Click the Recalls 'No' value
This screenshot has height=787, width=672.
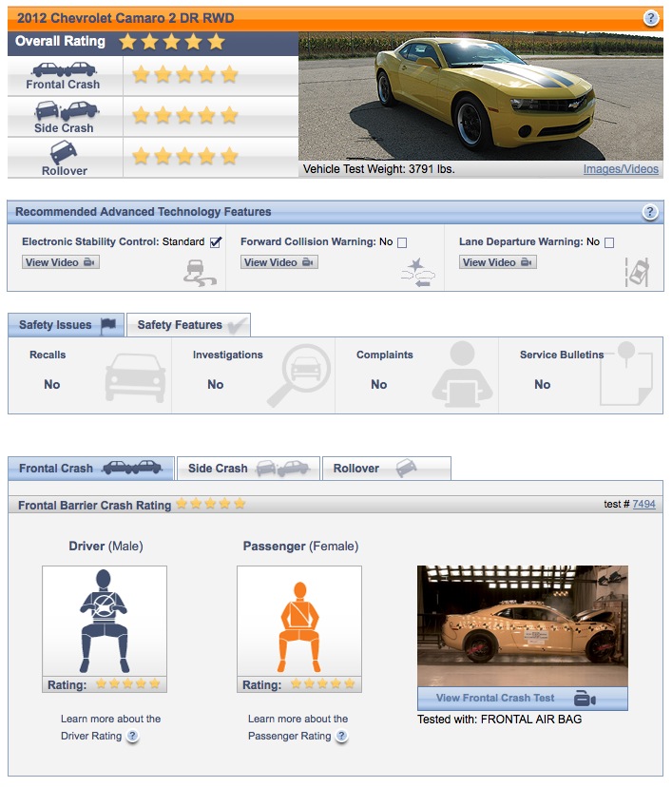coord(52,384)
